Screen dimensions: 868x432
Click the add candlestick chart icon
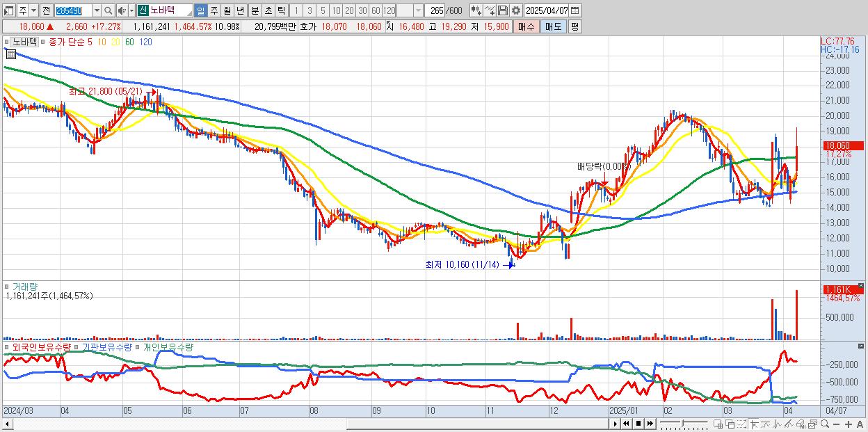click(x=476, y=10)
